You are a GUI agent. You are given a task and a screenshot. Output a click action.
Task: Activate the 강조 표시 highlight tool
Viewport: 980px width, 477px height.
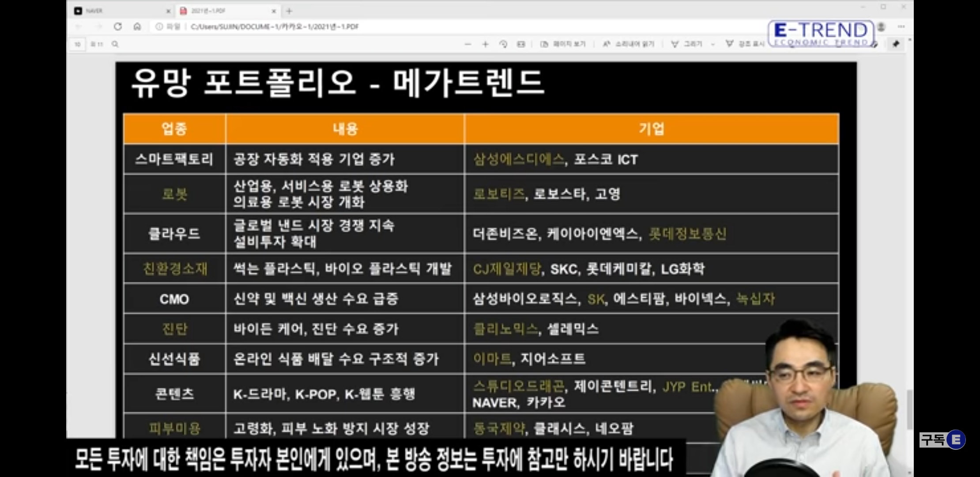pyautogui.click(x=745, y=44)
